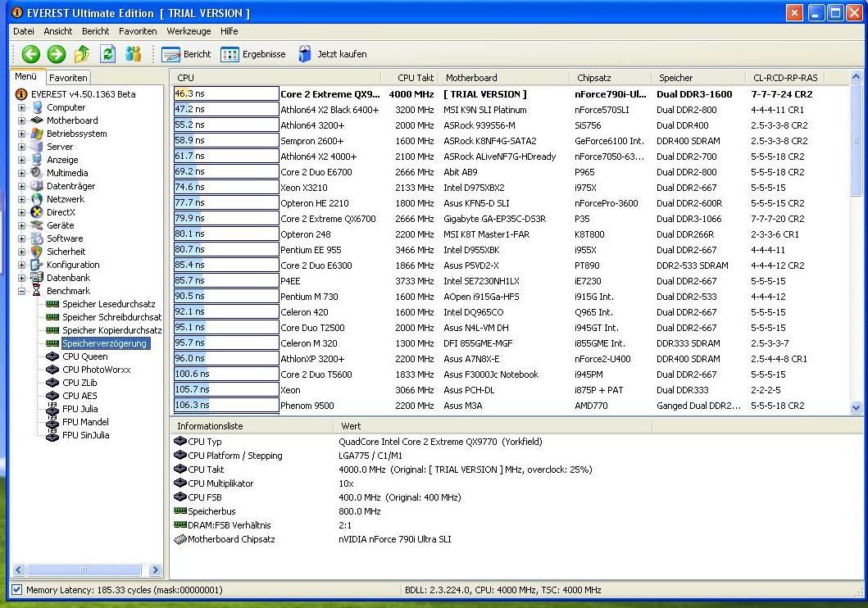868x608 pixels.
Task: Collapse the Benchmark tree node
Action: (21, 291)
